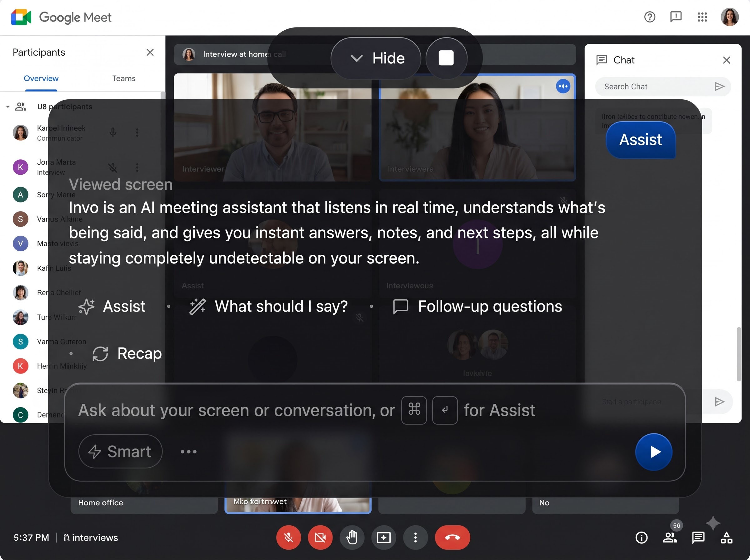The width and height of the screenshot is (750, 560).
Task: Toggle the microphone mute button
Action: 288,537
